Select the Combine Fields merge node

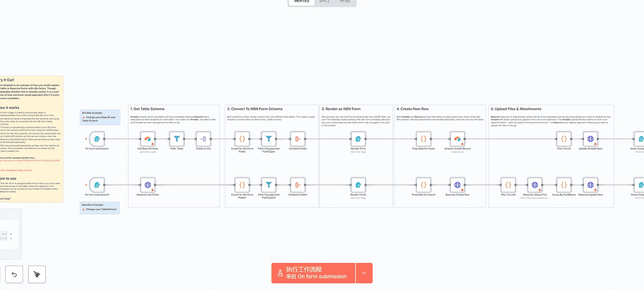(x=297, y=139)
